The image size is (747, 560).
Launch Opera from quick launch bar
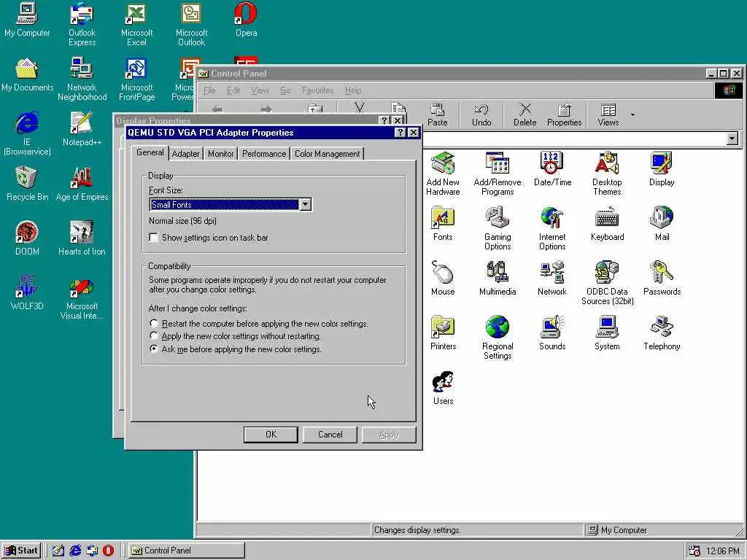tap(108, 550)
